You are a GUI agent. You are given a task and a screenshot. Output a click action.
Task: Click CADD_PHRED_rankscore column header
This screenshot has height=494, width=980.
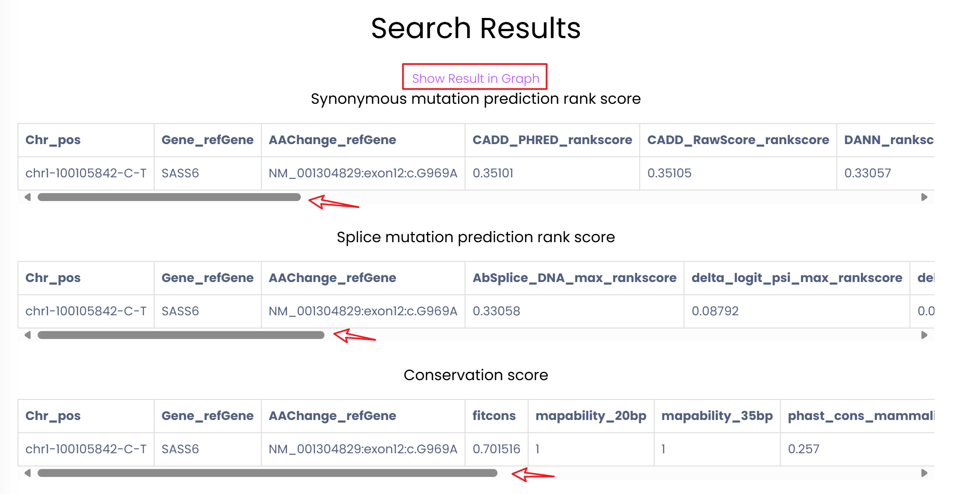point(552,140)
